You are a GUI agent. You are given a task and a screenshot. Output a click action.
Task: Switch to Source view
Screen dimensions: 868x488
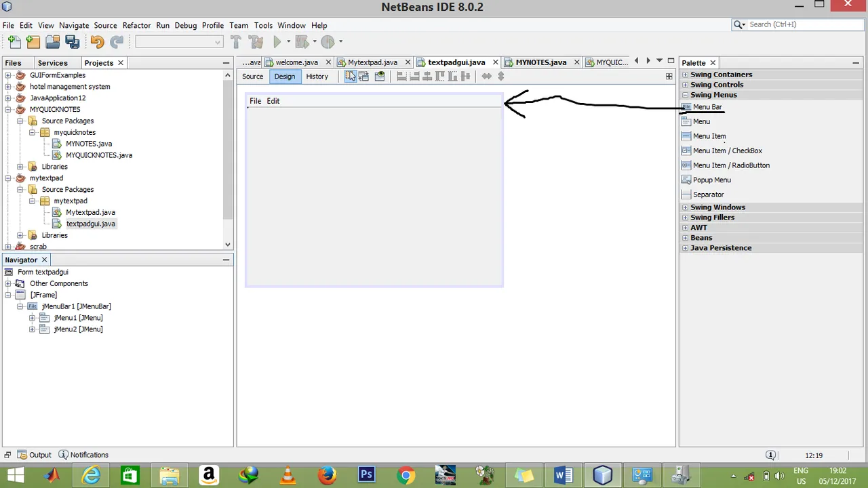[252, 77]
